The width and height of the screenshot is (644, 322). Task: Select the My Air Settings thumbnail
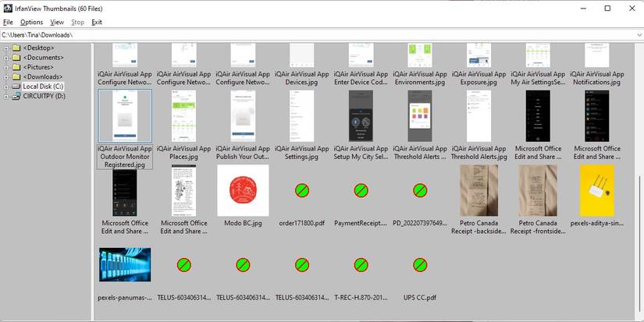(538, 55)
